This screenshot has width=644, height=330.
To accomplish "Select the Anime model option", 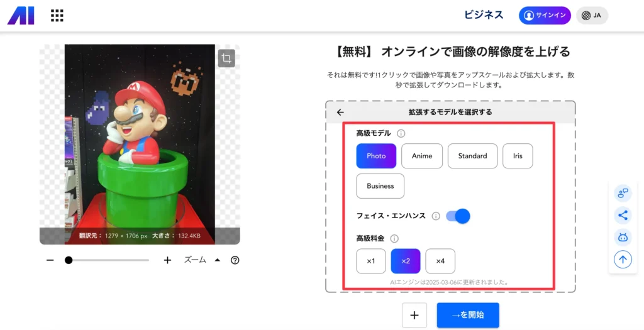I will (x=422, y=156).
